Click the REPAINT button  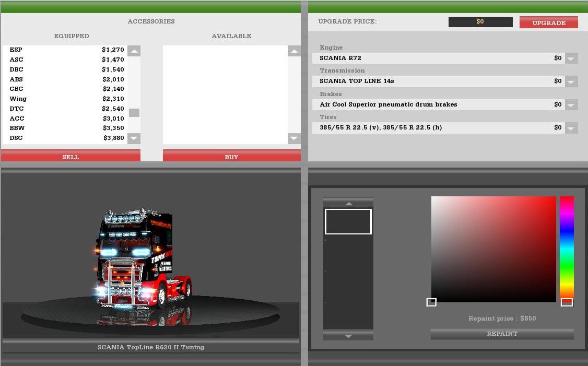(502, 334)
